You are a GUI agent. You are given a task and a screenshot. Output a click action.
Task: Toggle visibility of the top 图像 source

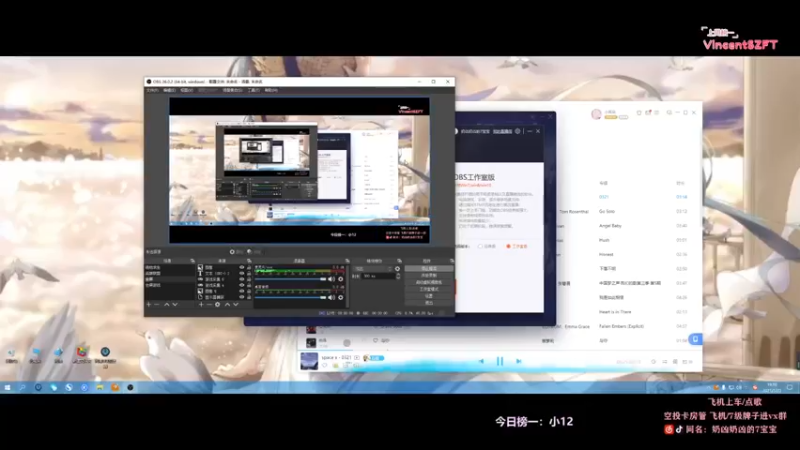tap(242, 267)
